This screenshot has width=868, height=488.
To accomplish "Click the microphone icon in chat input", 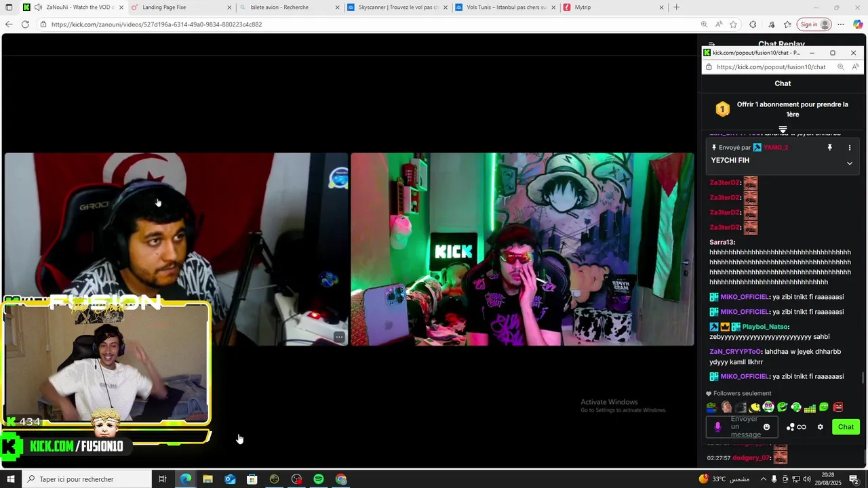I will click(x=717, y=427).
